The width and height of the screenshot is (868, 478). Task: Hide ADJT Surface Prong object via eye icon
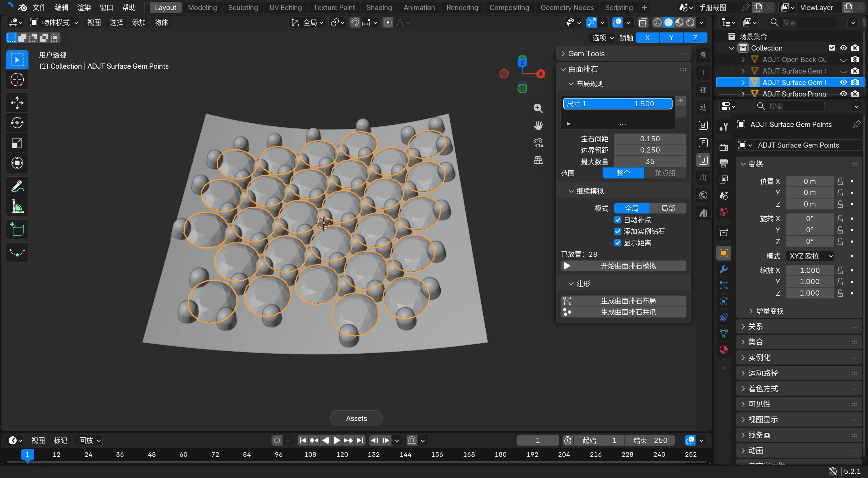[x=843, y=94]
